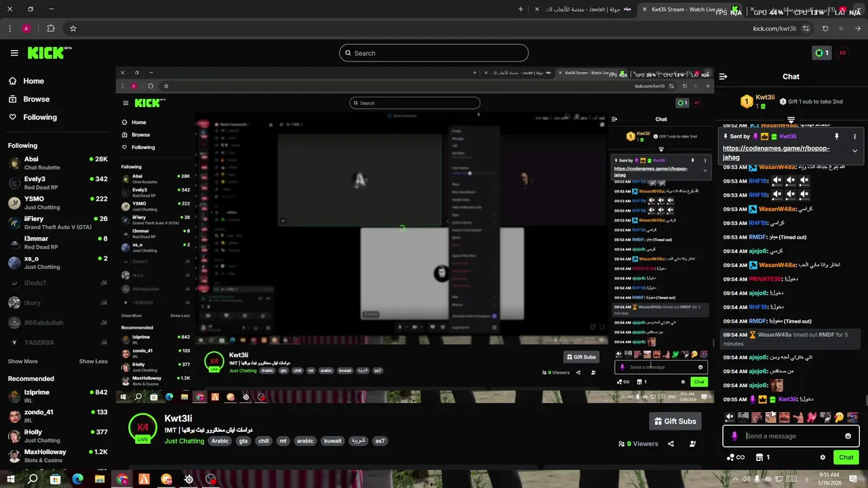This screenshot has height=488, width=868.
Task: Open Absi channel in Following list
Action: click(58, 163)
